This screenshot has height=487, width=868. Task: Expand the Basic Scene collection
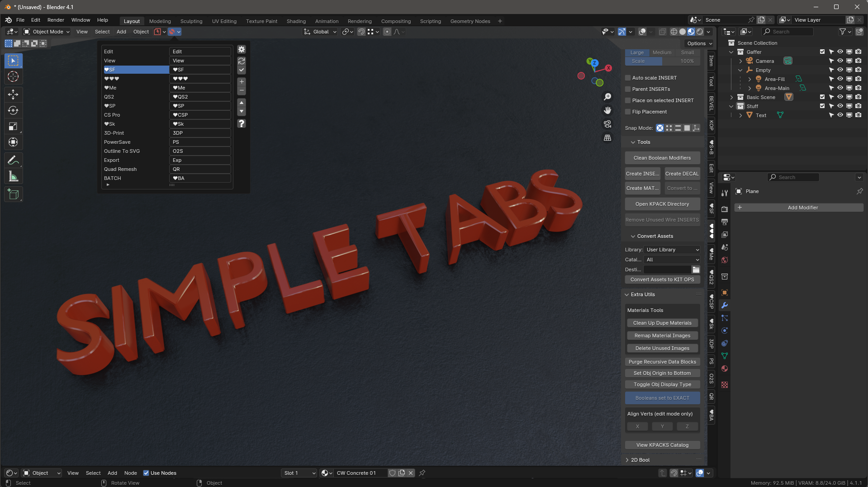point(732,97)
